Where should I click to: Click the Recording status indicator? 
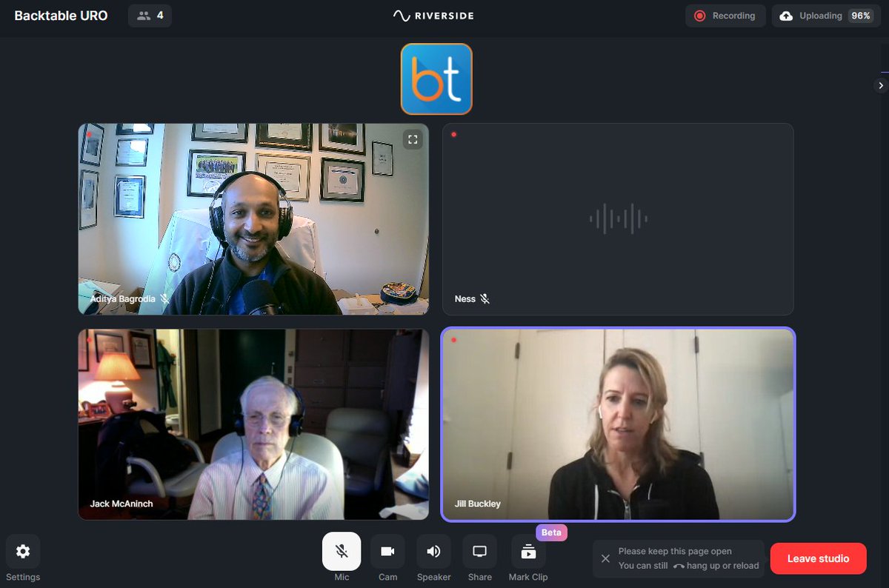tap(725, 15)
